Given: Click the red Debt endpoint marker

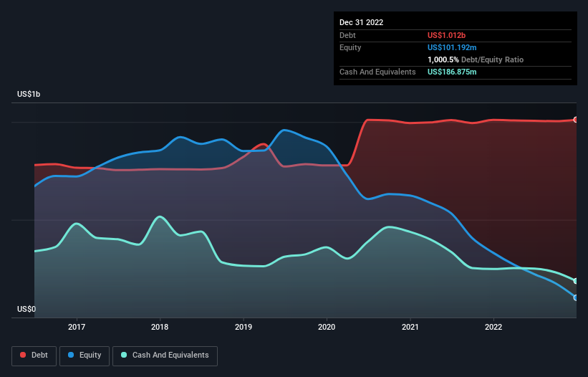Looking at the screenshot, I should (576, 120).
